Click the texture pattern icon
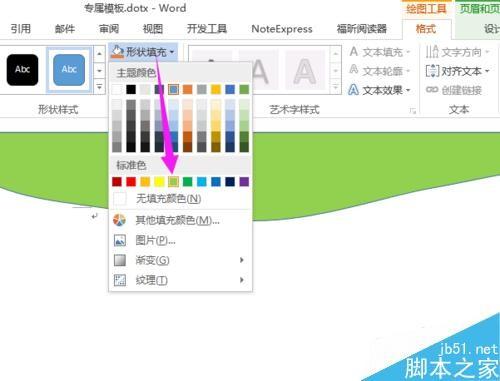The image size is (500, 381). pos(120,280)
